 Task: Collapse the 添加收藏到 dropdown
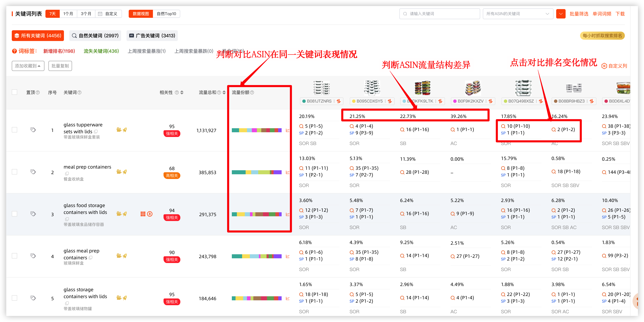click(28, 66)
